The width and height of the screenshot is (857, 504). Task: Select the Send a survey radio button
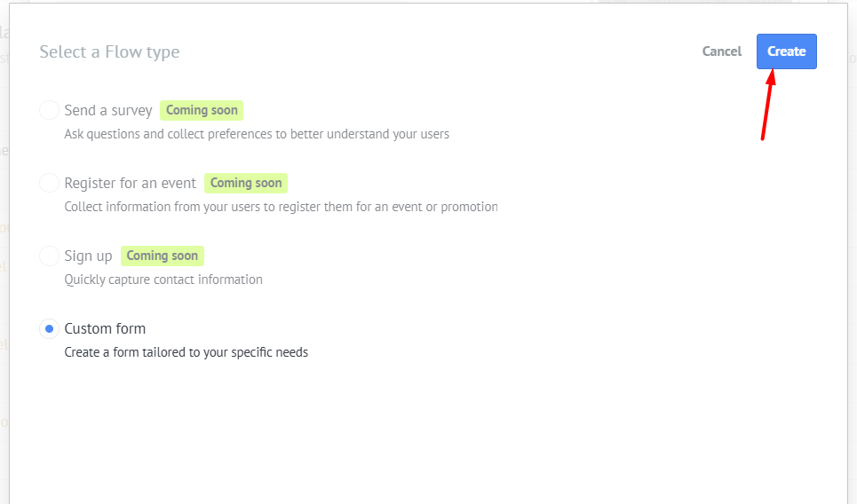click(x=49, y=110)
